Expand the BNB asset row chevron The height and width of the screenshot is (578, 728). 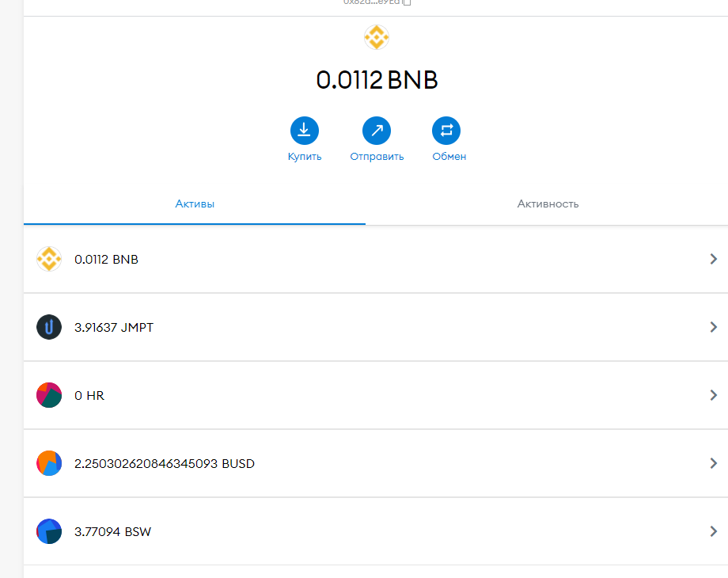click(714, 259)
